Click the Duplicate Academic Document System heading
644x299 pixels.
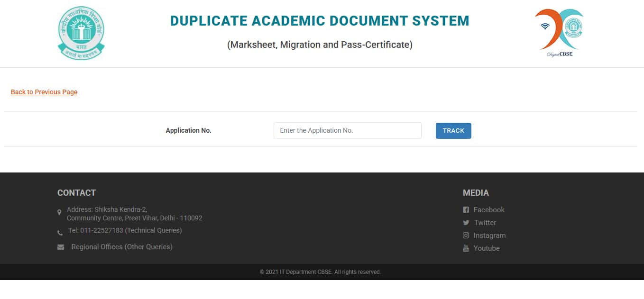(320, 21)
